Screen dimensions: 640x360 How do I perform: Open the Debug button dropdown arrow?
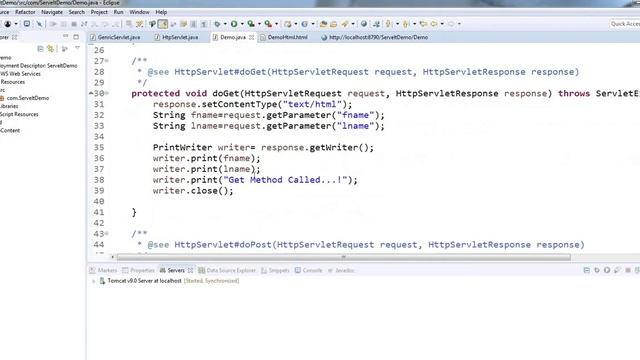225,24
